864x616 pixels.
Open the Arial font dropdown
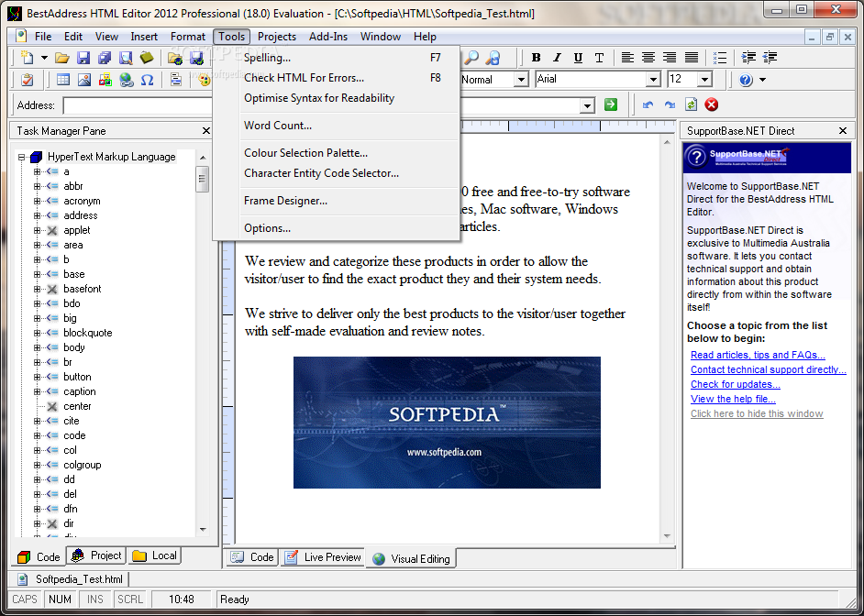pos(653,79)
